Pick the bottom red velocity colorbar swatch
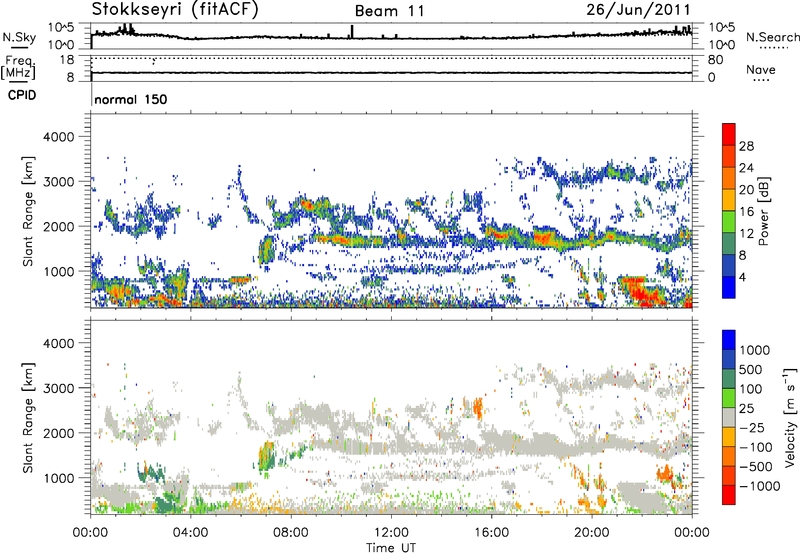800x554 pixels. click(729, 495)
